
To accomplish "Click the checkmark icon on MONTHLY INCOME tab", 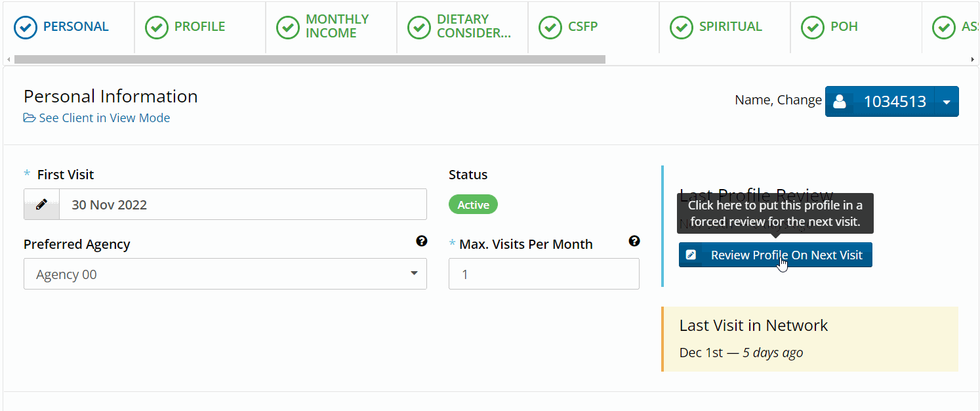I will click(x=287, y=27).
